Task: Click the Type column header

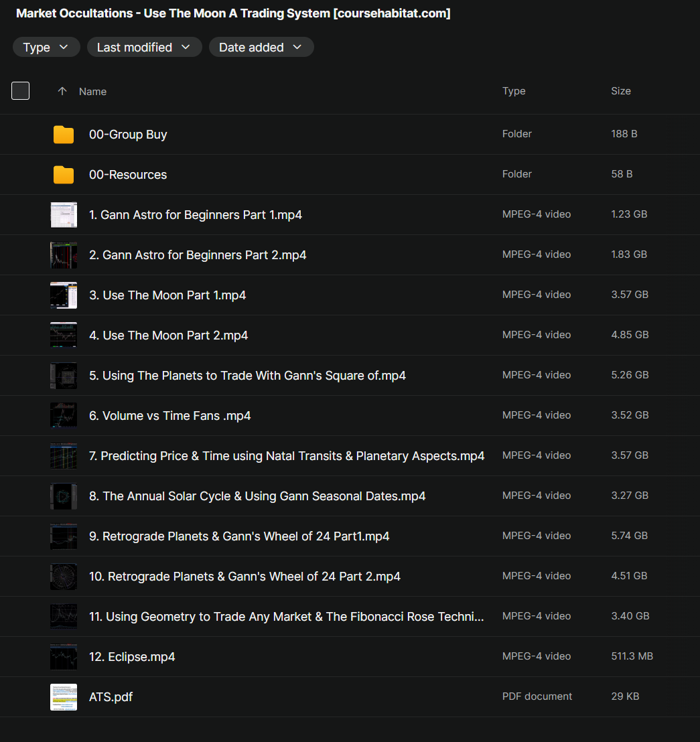Action: point(514,91)
